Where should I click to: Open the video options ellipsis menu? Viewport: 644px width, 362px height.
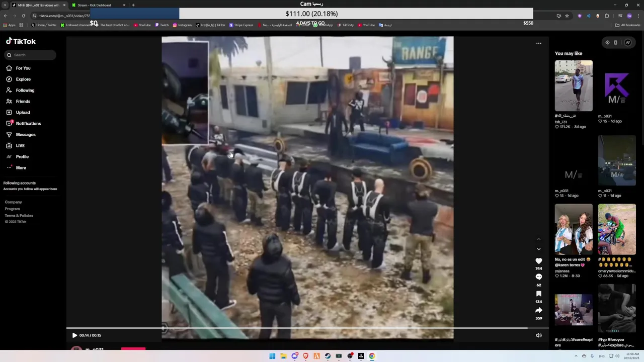click(x=539, y=43)
